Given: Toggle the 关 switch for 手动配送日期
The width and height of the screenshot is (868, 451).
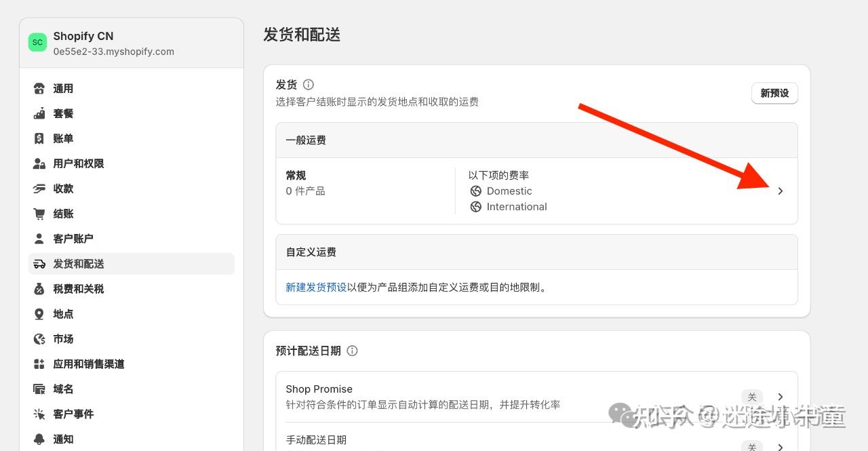Looking at the screenshot, I should (x=751, y=447).
